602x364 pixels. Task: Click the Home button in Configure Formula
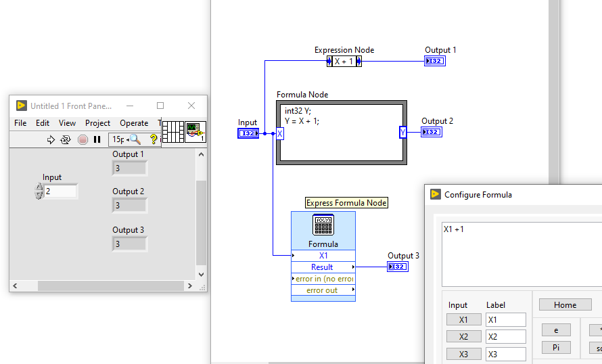565,305
